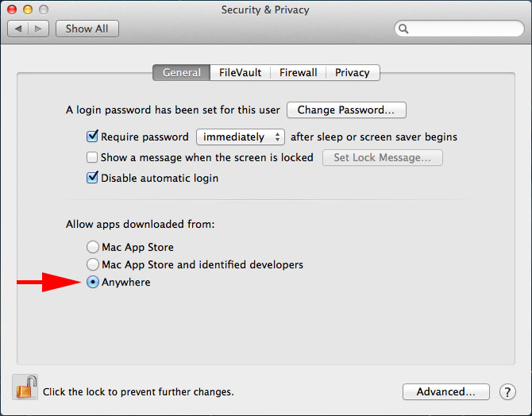Image resolution: width=532 pixels, height=416 pixels.
Task: Go forward with the right arrow button
Action: click(39, 29)
